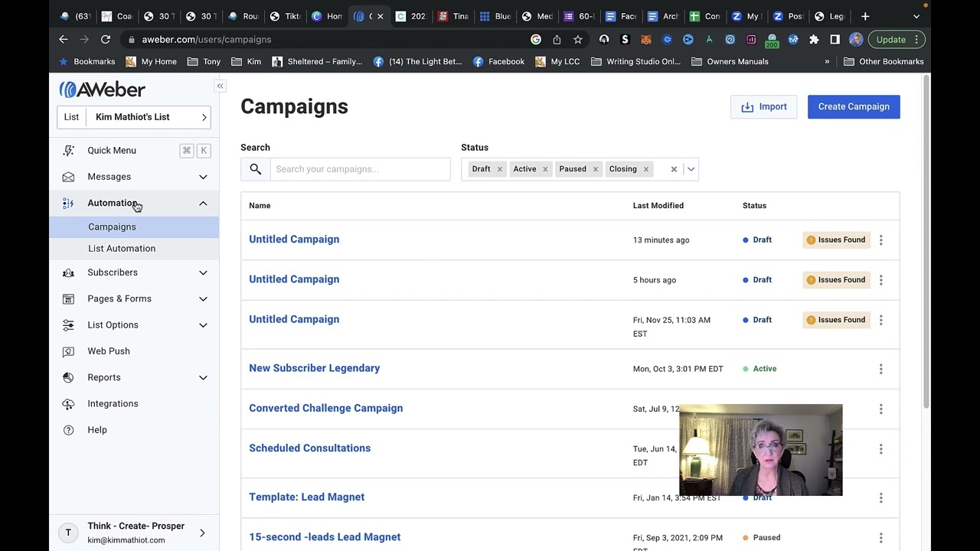The width and height of the screenshot is (980, 551).
Task: Open the account menu for Think - Create- Prosper
Action: pyautogui.click(x=134, y=533)
